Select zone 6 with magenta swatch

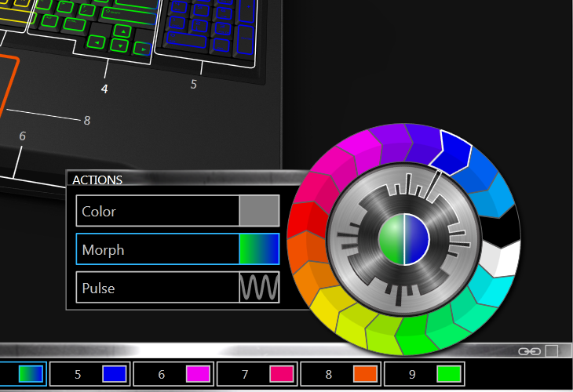tap(174, 374)
